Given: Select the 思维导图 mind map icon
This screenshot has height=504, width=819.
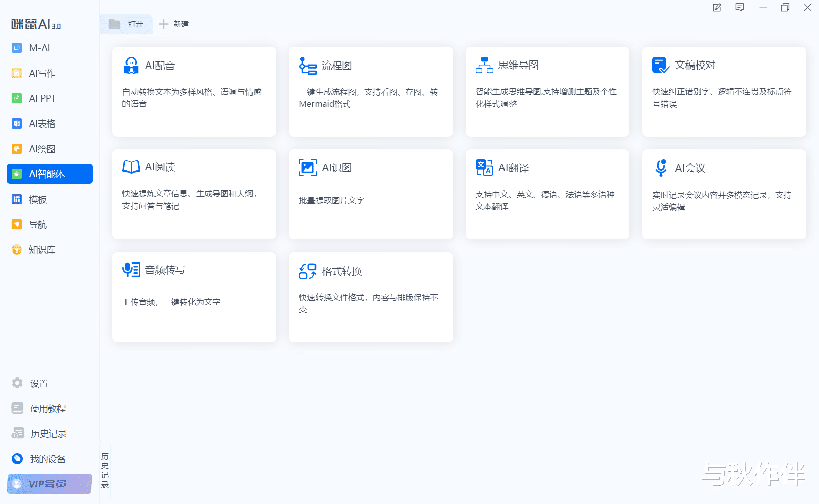Looking at the screenshot, I should [484, 65].
